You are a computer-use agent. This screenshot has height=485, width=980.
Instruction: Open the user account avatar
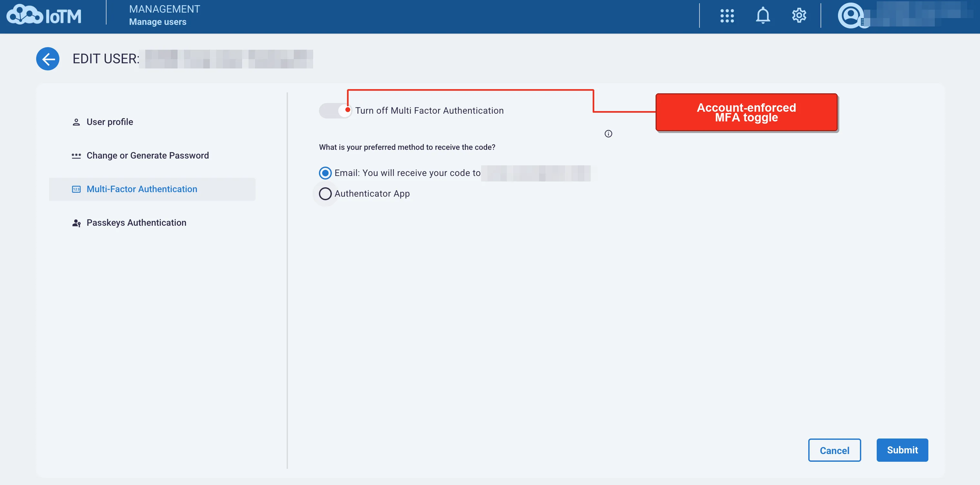tap(850, 15)
